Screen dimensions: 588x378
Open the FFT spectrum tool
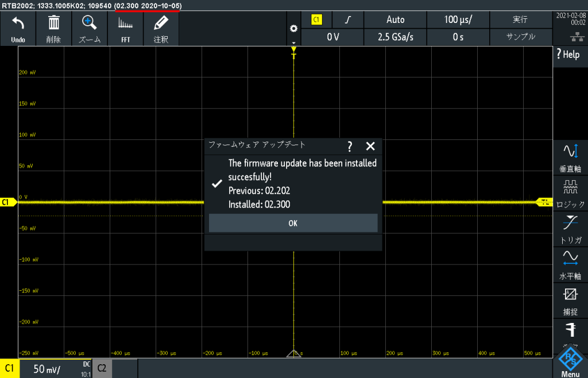[125, 24]
